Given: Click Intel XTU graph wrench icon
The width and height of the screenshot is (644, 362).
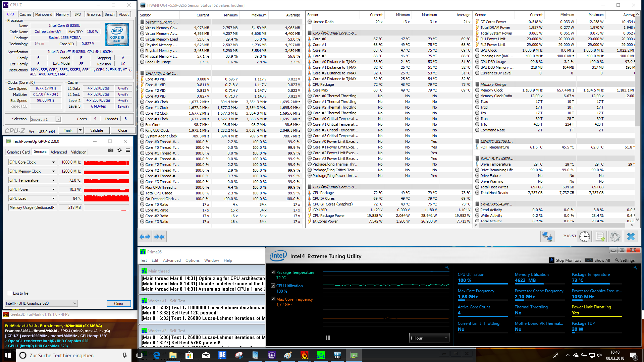Looking at the screenshot, I should (447, 267).
